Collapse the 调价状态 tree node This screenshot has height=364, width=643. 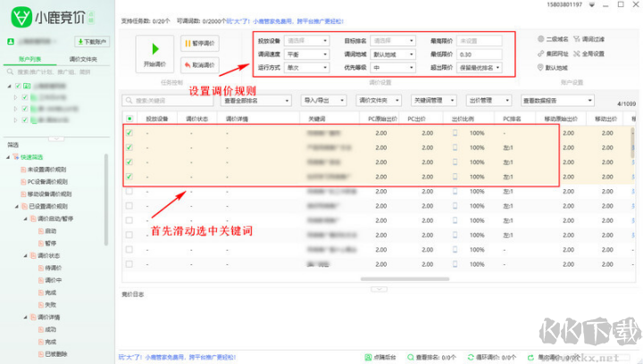coord(26,254)
